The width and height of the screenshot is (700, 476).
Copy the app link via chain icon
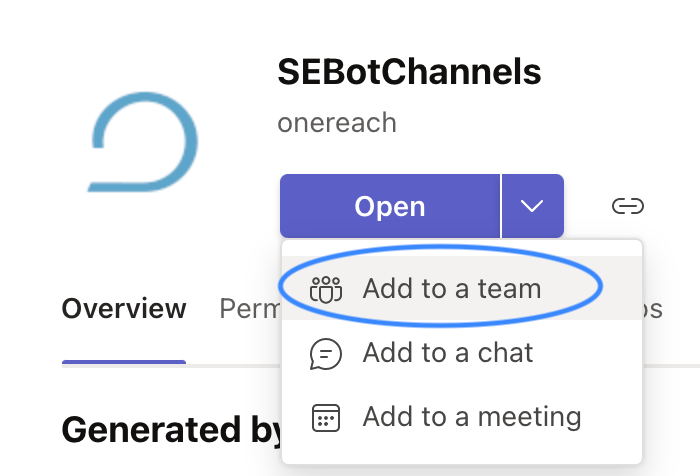628,206
